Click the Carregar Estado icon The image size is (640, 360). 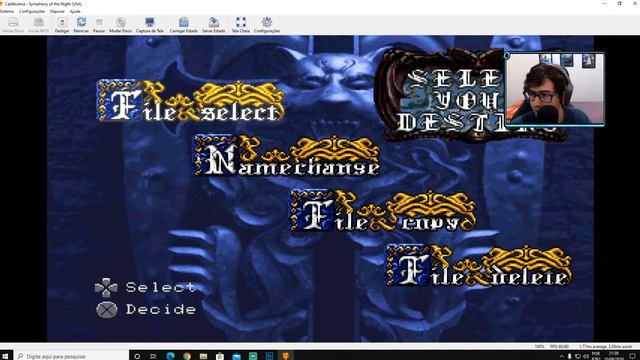184,25
